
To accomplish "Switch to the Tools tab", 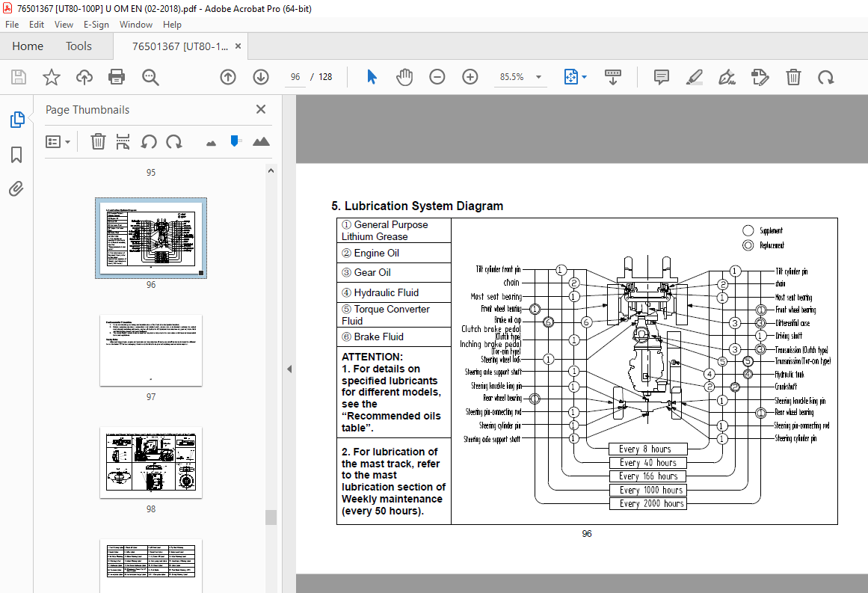I will [x=79, y=46].
